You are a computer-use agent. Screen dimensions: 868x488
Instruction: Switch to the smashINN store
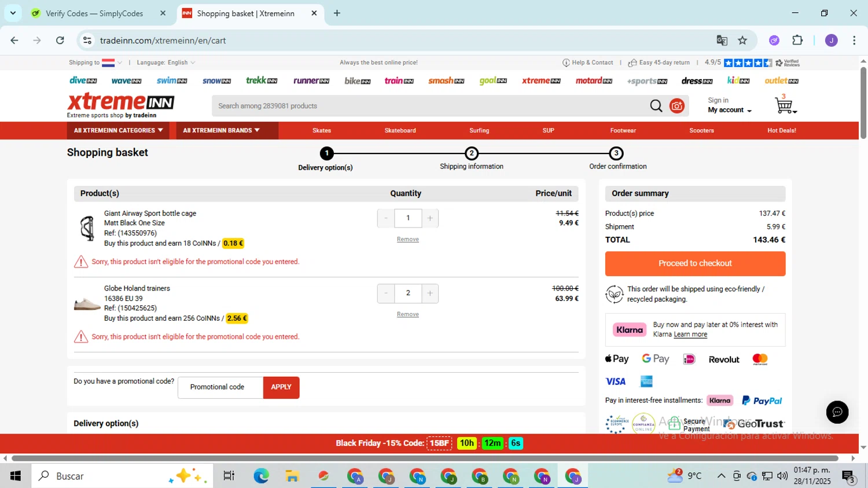pyautogui.click(x=446, y=80)
